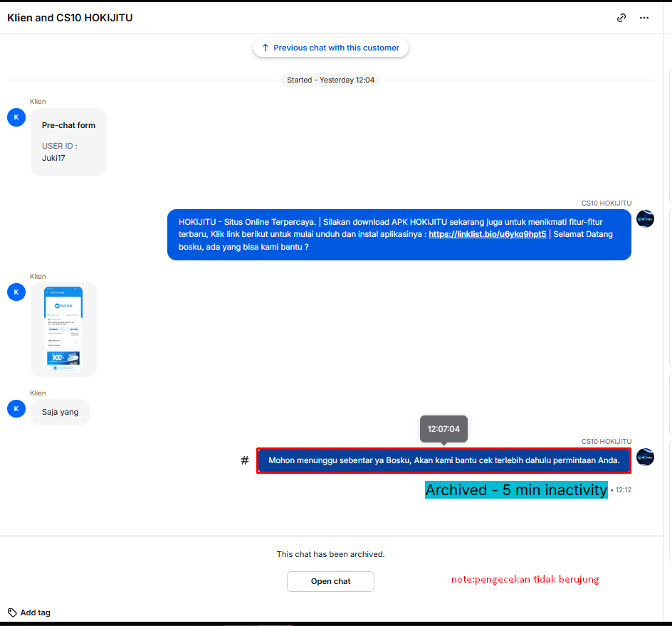Click the Klien avatar beside the image message
Image resolution: width=672 pixels, height=626 pixels.
[16, 292]
